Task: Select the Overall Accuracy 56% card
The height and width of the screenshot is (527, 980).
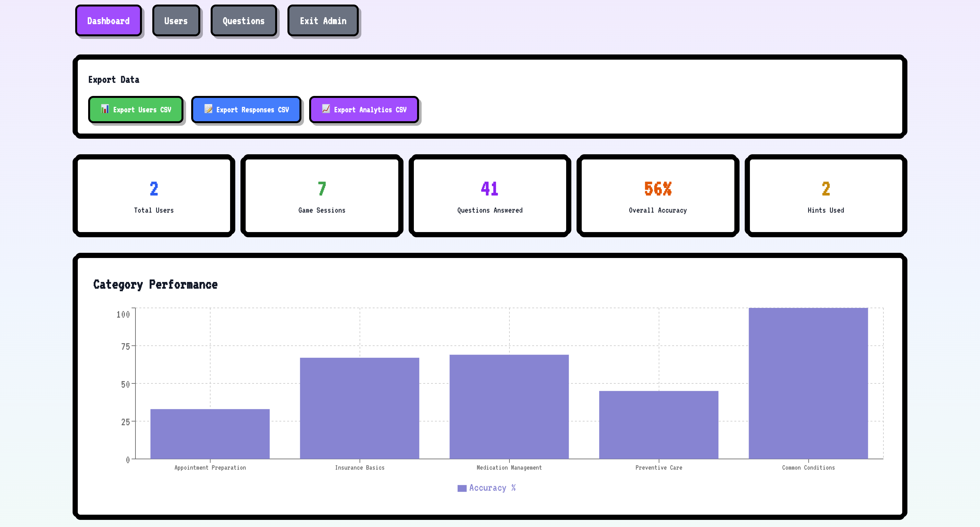Action: point(658,195)
